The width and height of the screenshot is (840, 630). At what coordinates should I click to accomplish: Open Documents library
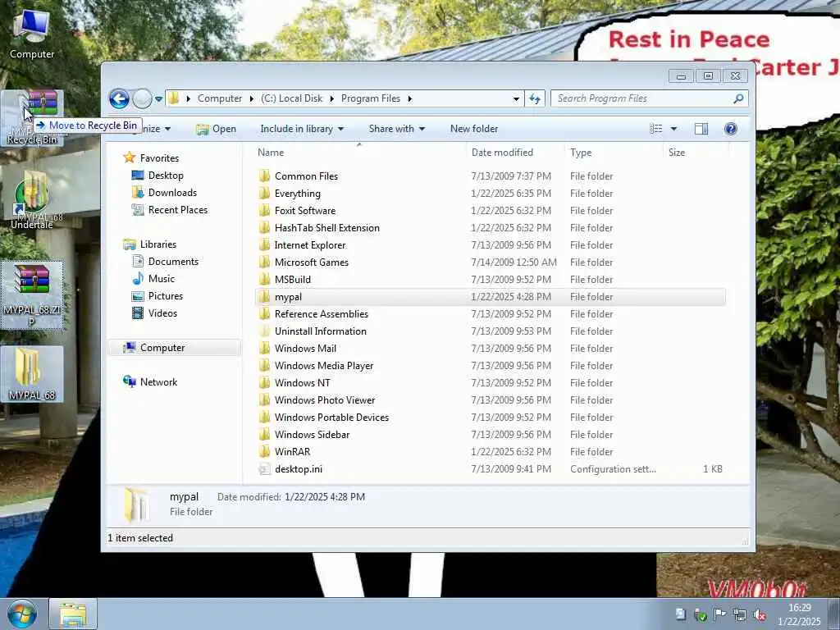(x=173, y=262)
